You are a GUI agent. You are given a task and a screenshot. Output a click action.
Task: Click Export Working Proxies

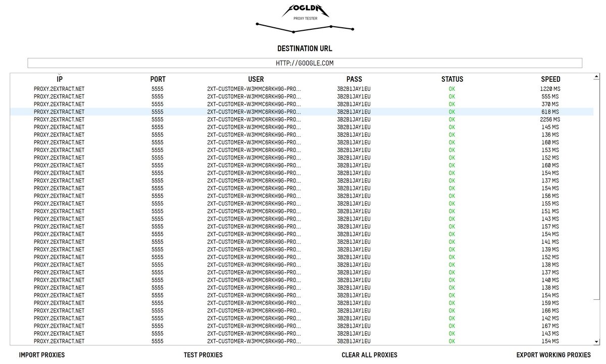553,355
